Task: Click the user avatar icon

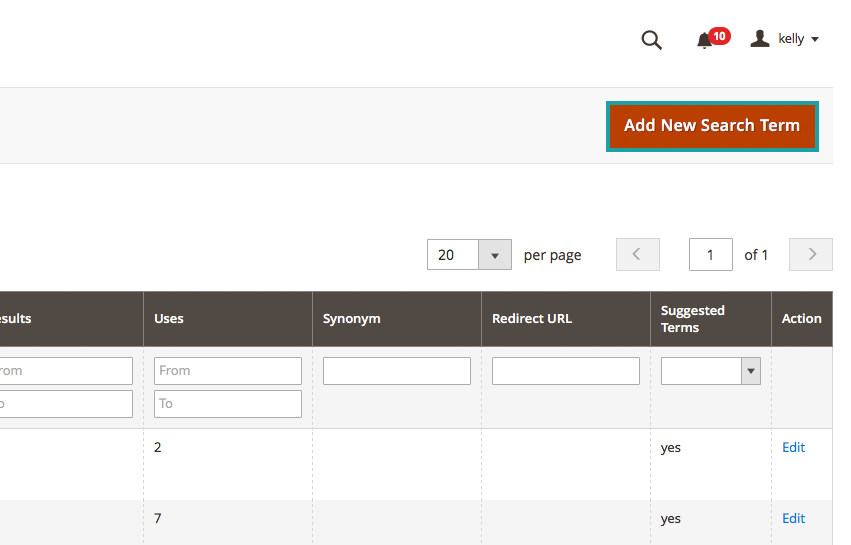Action: coord(760,39)
